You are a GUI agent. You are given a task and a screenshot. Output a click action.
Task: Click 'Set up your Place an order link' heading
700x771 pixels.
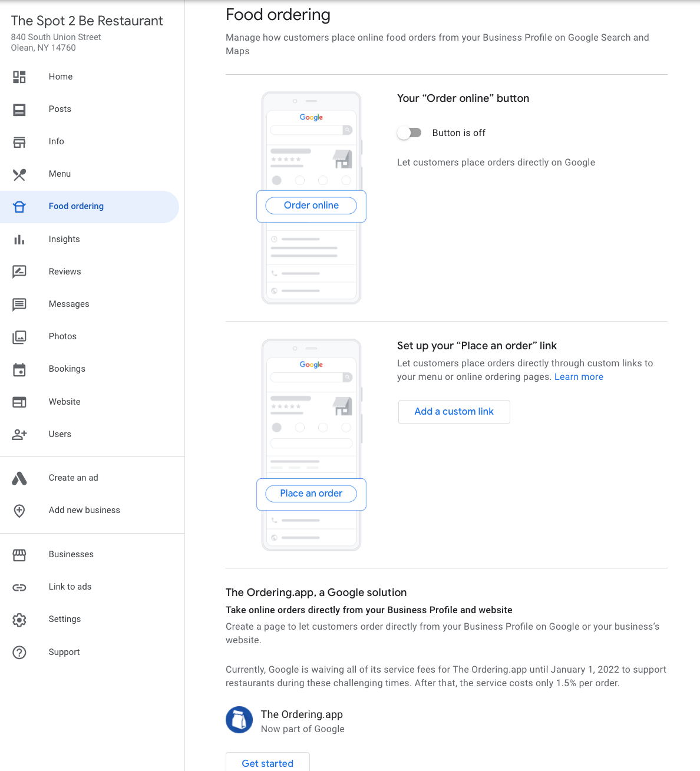[477, 346]
